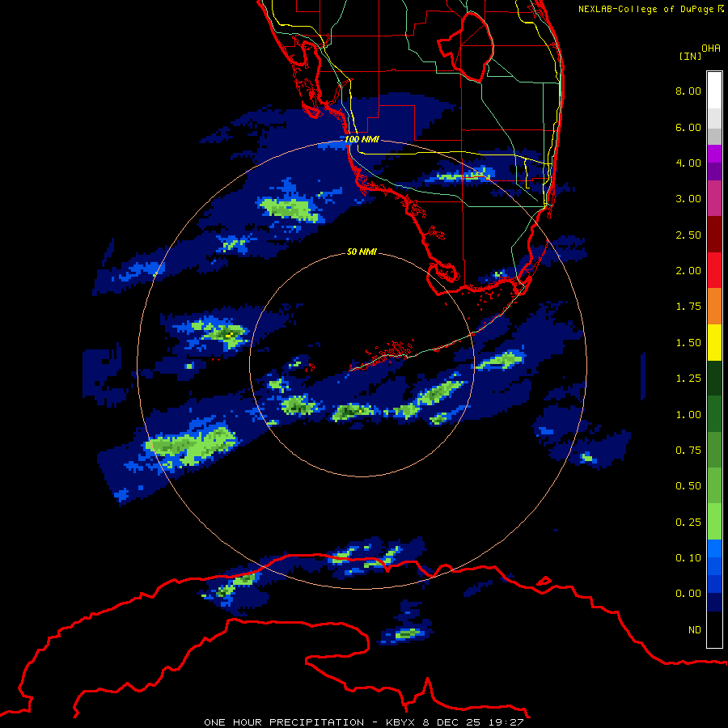Click the 0.00 legend value
Viewport: 728px width, 728px height.
tap(688, 594)
